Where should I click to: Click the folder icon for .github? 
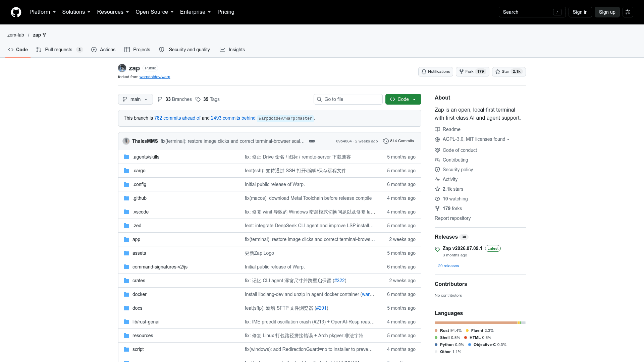point(126,198)
